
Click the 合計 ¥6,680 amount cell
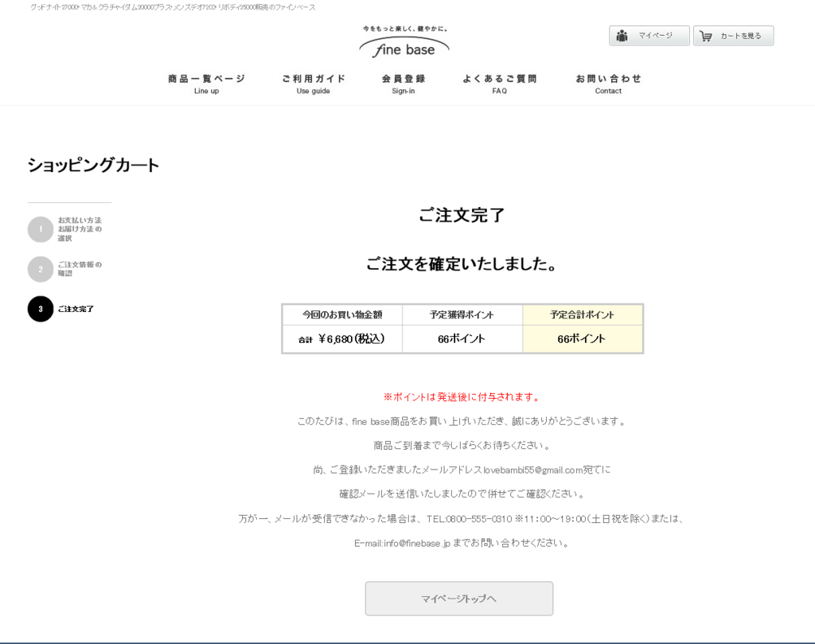point(341,338)
